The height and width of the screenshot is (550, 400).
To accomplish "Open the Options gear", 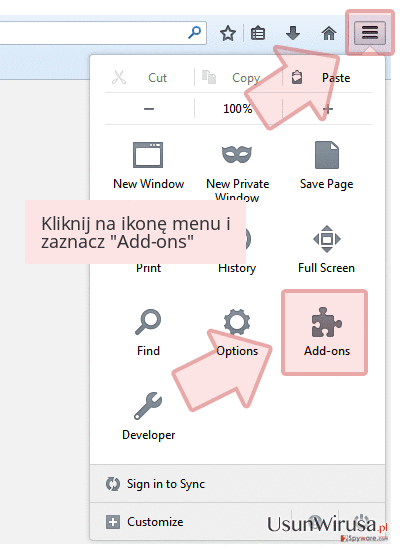I will tap(237, 333).
